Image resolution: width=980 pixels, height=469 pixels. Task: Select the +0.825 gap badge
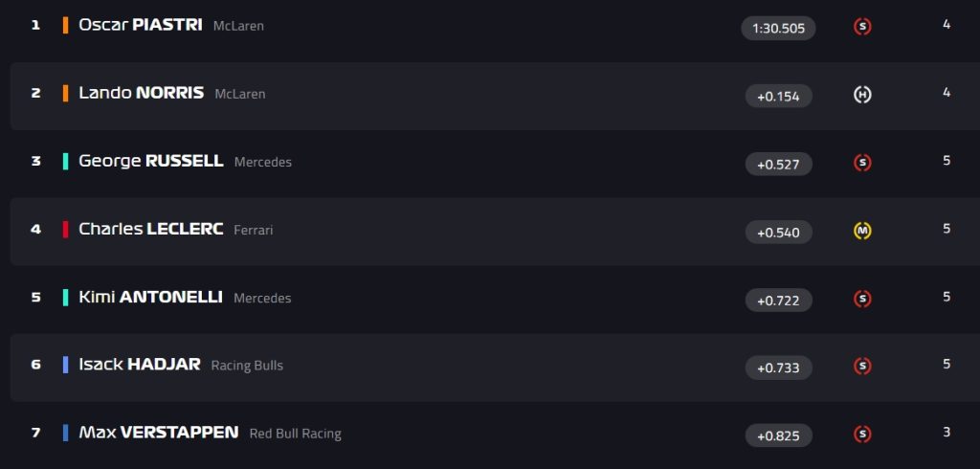(x=778, y=435)
